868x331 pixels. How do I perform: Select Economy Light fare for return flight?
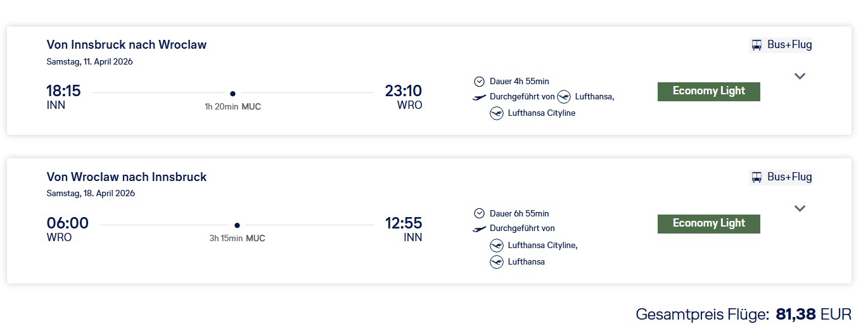point(708,223)
